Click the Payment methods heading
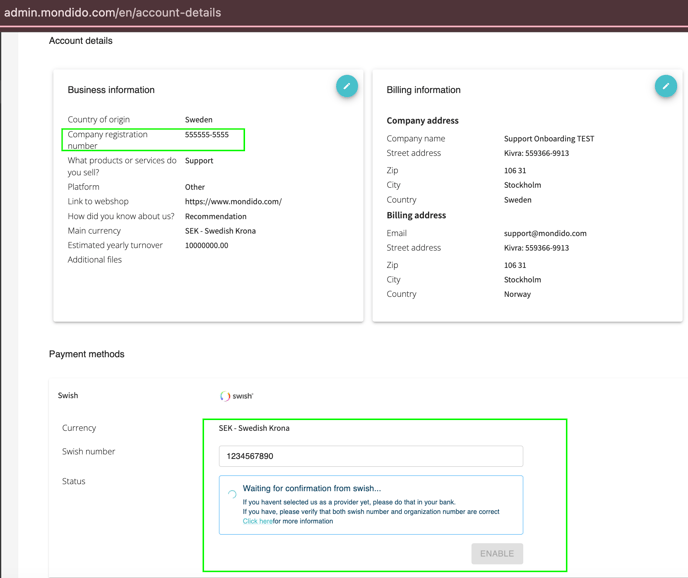The width and height of the screenshot is (688, 578). (x=86, y=354)
